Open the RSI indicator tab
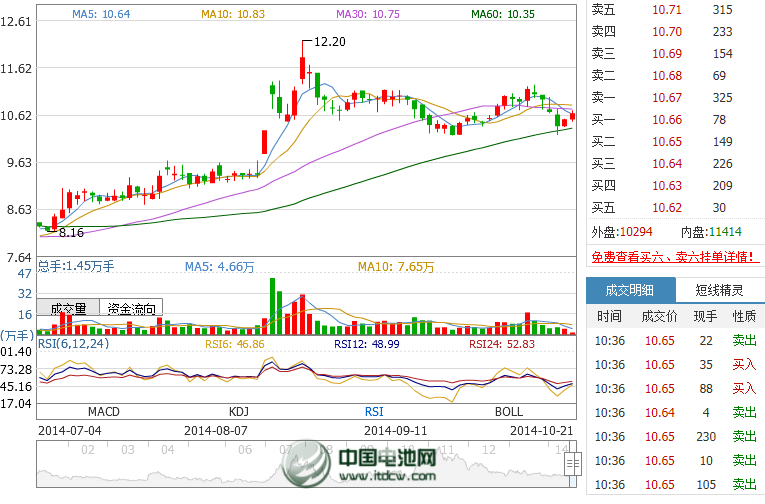Screen dimensions: 765x504 click(x=373, y=411)
